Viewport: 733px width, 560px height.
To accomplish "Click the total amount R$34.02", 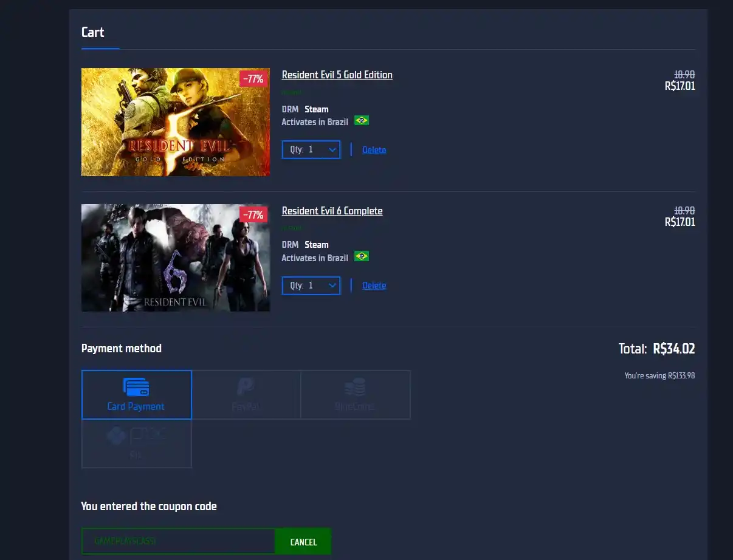I will tap(674, 349).
